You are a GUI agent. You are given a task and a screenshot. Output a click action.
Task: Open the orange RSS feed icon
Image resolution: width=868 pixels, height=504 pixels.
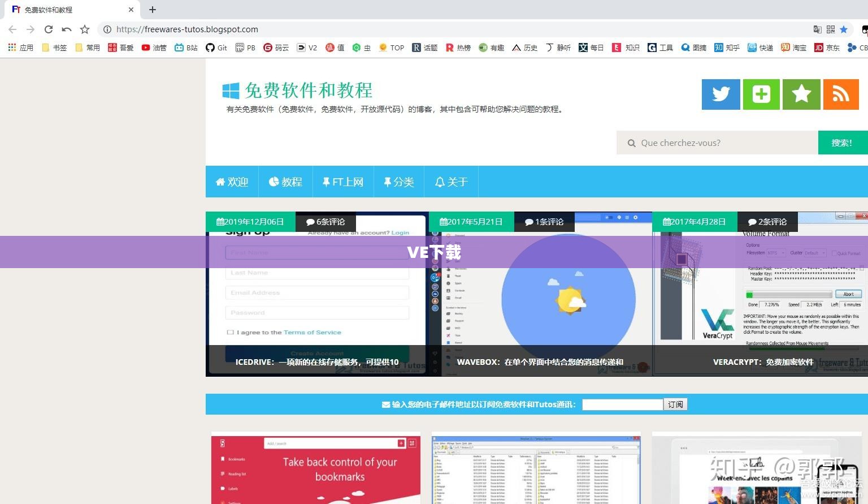coord(841,94)
